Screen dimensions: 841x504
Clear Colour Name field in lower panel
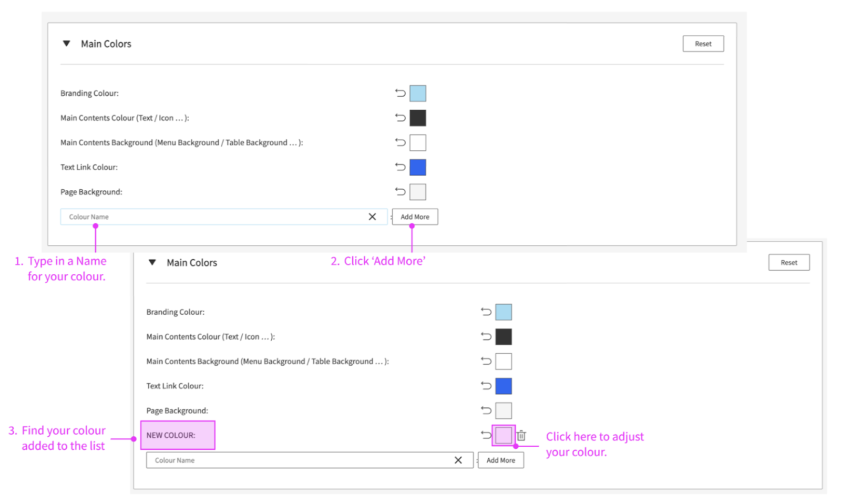click(458, 460)
